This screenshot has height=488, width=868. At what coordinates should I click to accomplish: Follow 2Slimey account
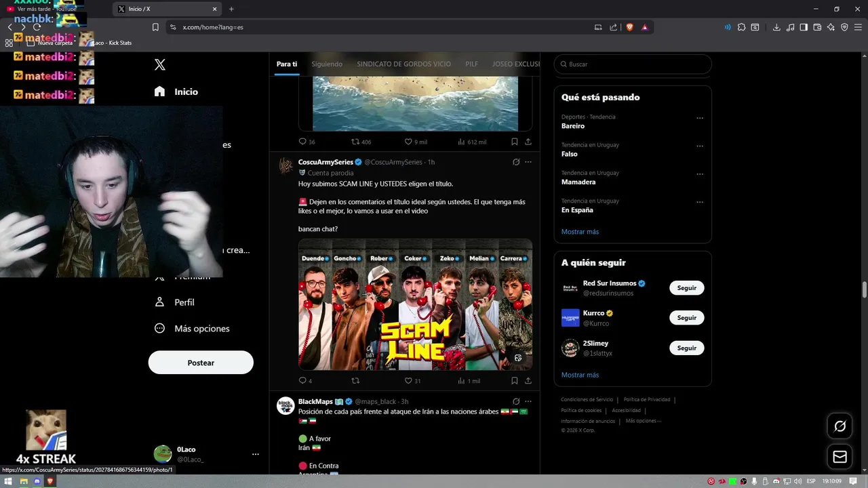[686, 348]
